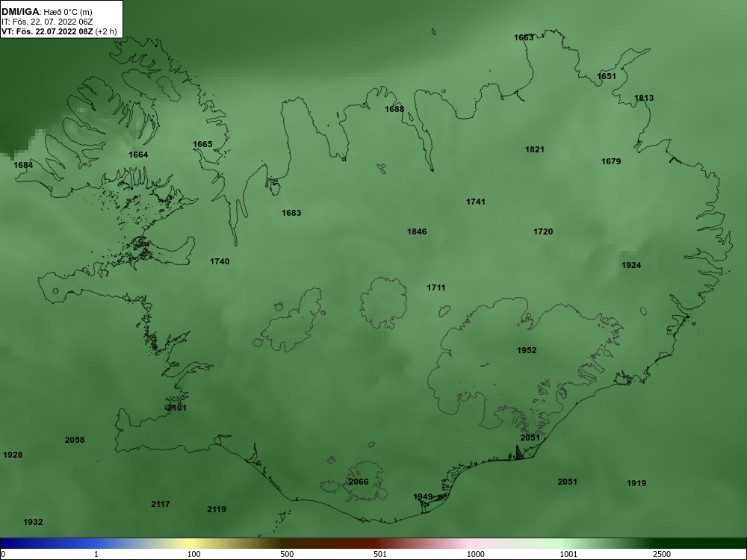Select the 1846 value in central Iceland
The width and height of the screenshot is (747, 560).
point(417,232)
